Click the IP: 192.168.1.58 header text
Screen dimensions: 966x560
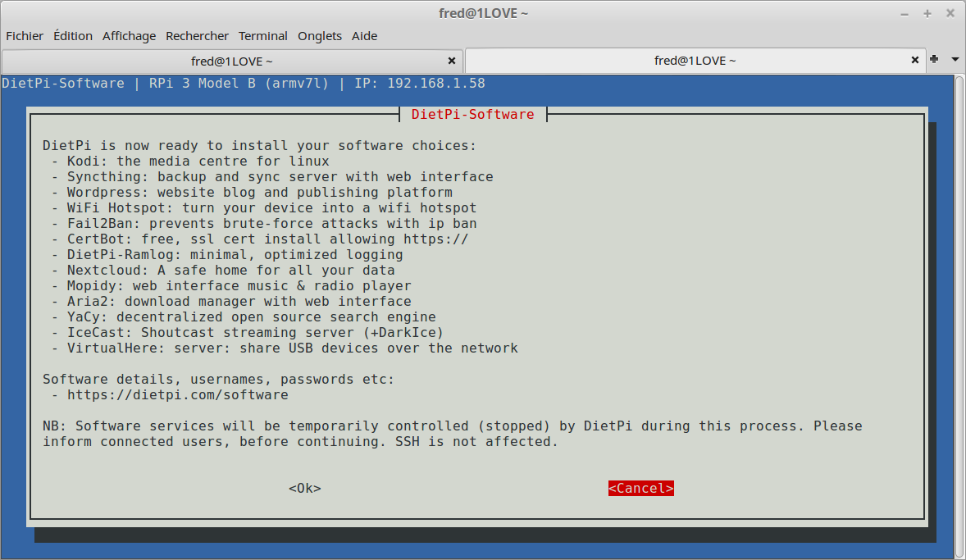(420, 83)
